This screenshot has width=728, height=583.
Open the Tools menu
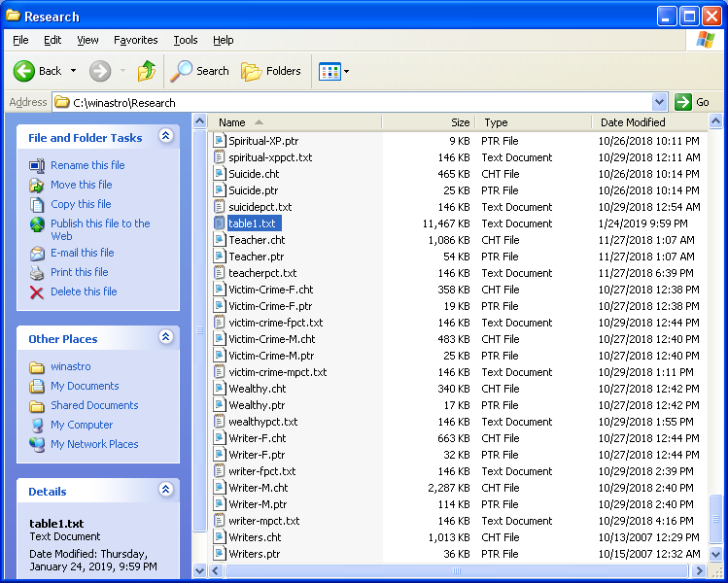pyautogui.click(x=186, y=41)
